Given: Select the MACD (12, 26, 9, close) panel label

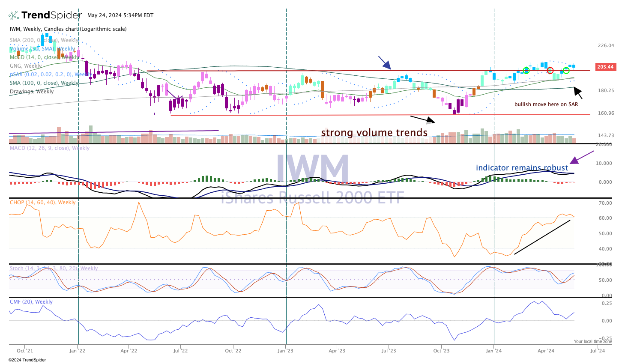Looking at the screenshot, I should click(50, 148).
